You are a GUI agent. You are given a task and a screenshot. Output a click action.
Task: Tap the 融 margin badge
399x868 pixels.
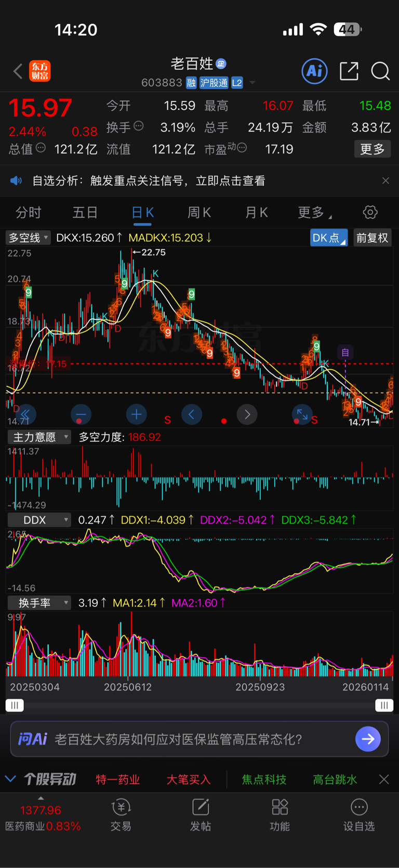pyautogui.click(x=191, y=83)
